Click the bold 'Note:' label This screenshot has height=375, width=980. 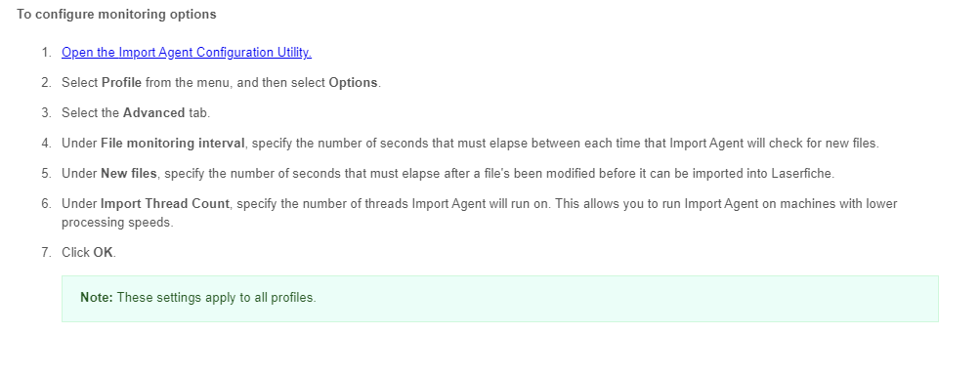point(97,298)
